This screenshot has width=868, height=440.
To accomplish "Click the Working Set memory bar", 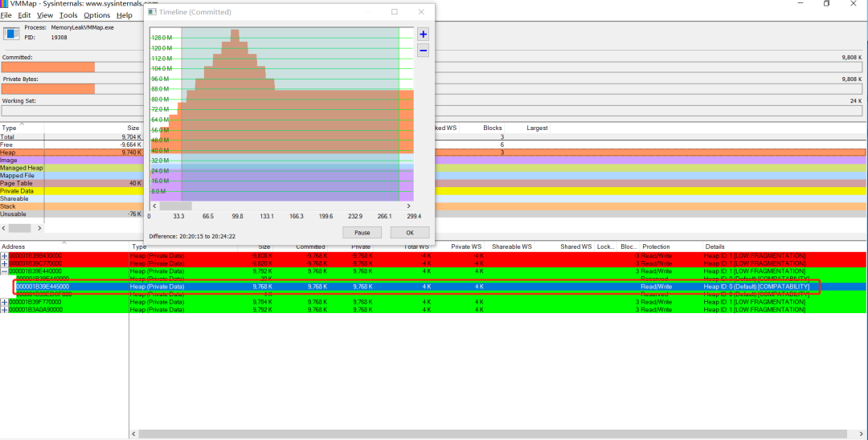I will pyautogui.click(x=432, y=111).
